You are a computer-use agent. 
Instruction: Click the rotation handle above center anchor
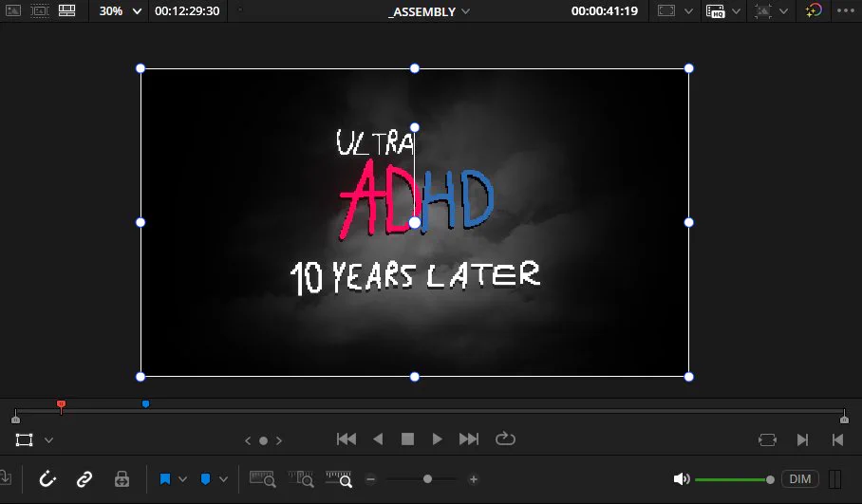pos(415,127)
